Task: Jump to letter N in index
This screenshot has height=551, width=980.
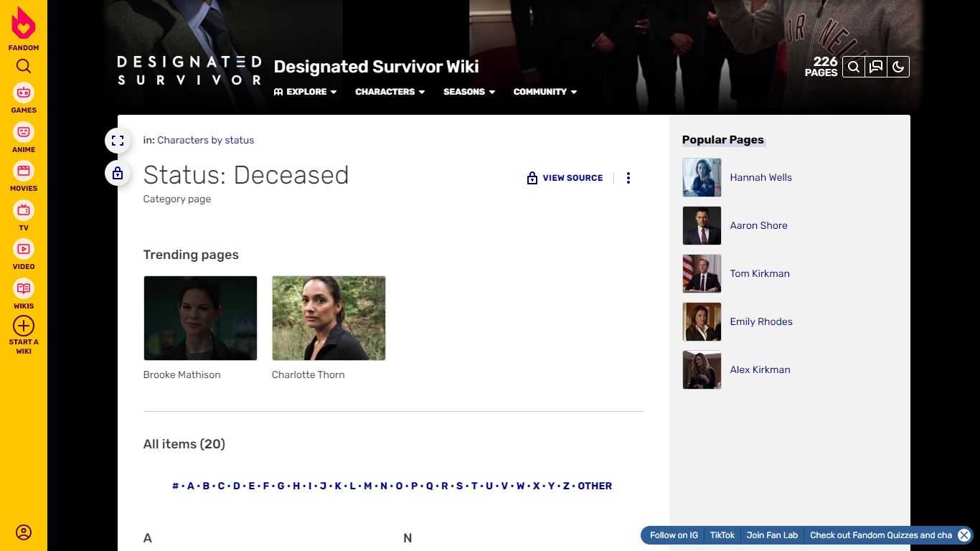Action: point(384,486)
